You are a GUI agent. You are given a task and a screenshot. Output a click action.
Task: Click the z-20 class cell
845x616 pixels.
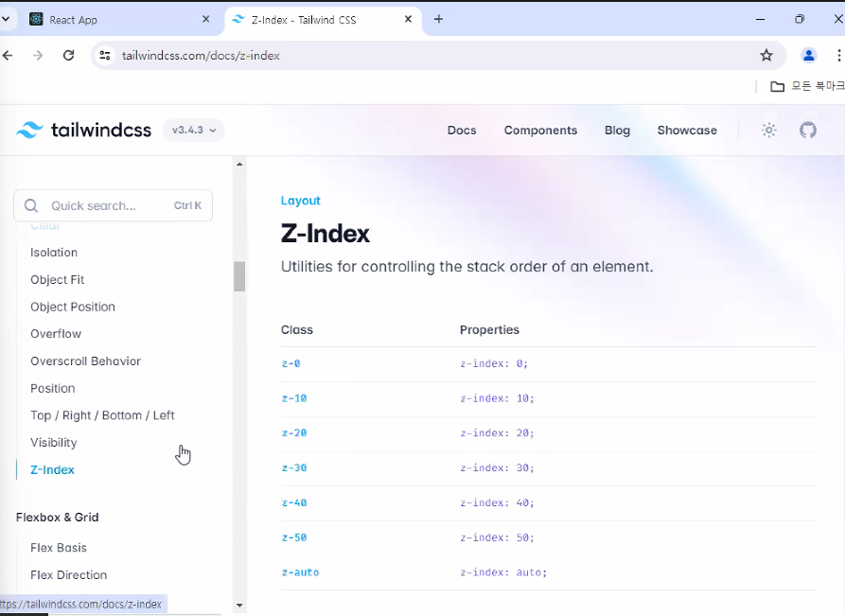coord(294,432)
